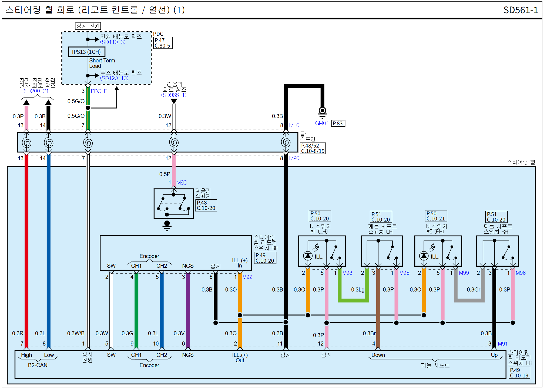Click the N switch #2 illumination LED

pyautogui.click(x=424, y=255)
